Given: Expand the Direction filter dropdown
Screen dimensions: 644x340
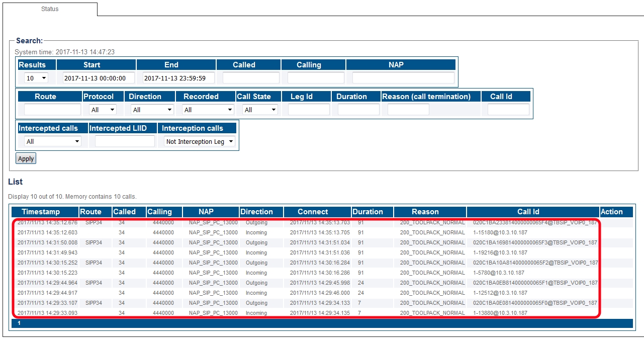Looking at the screenshot, I should pos(152,110).
